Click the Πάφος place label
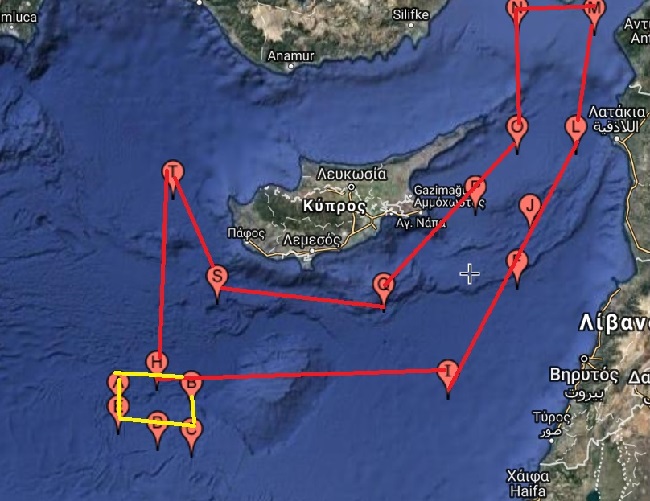The image size is (650, 501). (246, 233)
